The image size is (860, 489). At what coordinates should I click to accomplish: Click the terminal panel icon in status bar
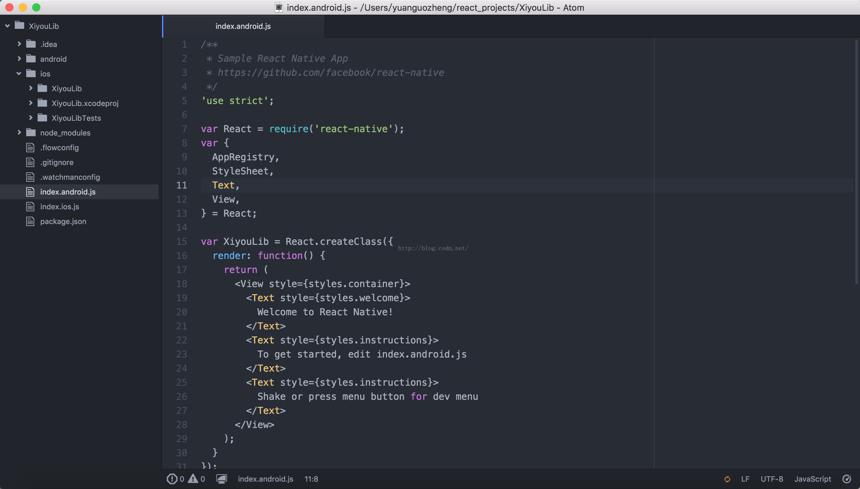[222, 479]
